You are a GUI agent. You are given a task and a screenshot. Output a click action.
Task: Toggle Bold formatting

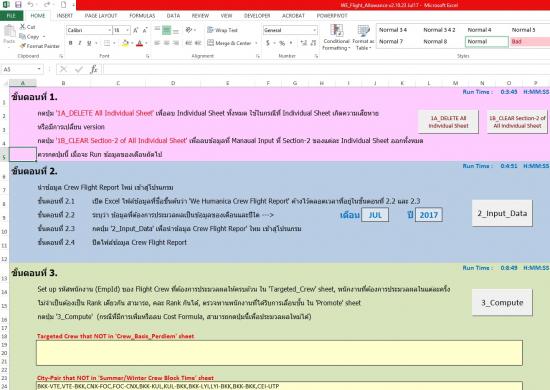(71, 43)
